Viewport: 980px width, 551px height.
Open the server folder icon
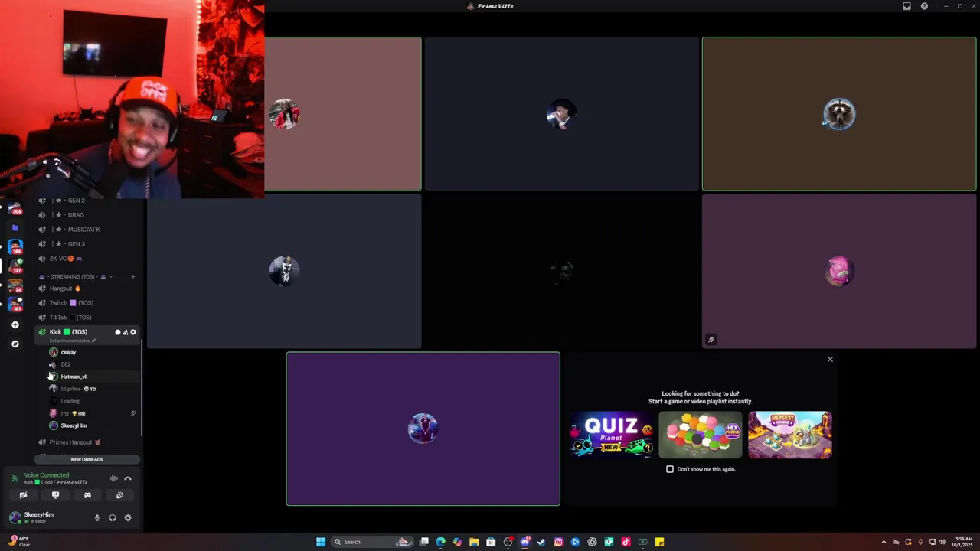click(x=15, y=227)
